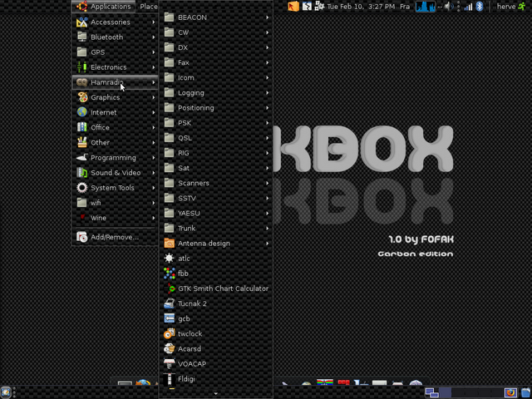Click the Accessories icon
Image resolution: width=532 pixels, height=399 pixels.
(x=81, y=22)
